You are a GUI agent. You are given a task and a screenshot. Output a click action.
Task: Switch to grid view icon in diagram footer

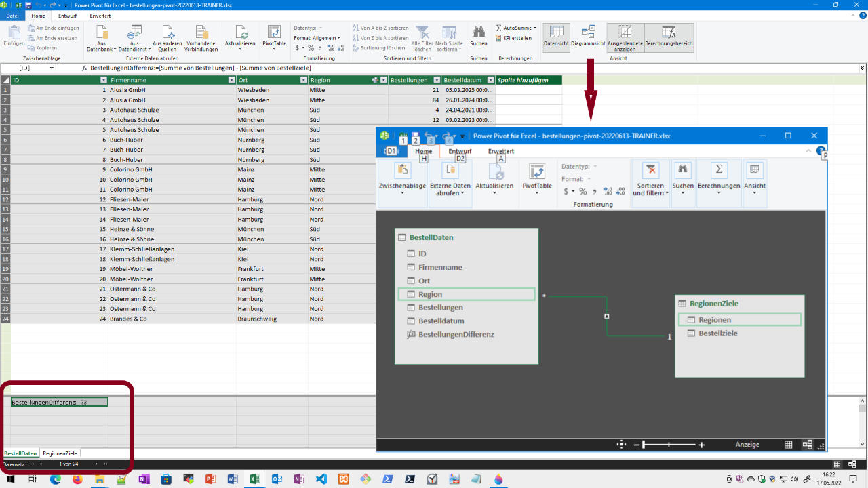(x=789, y=445)
